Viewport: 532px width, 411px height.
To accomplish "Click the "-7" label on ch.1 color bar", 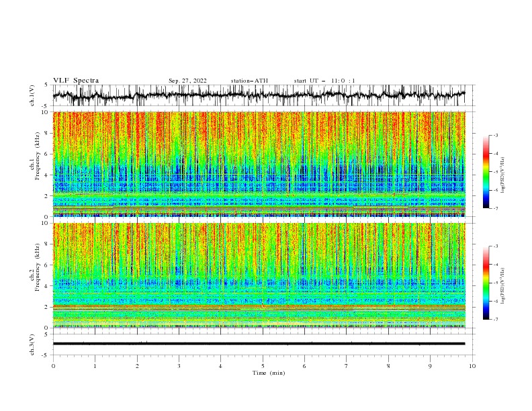I will pos(496,208).
